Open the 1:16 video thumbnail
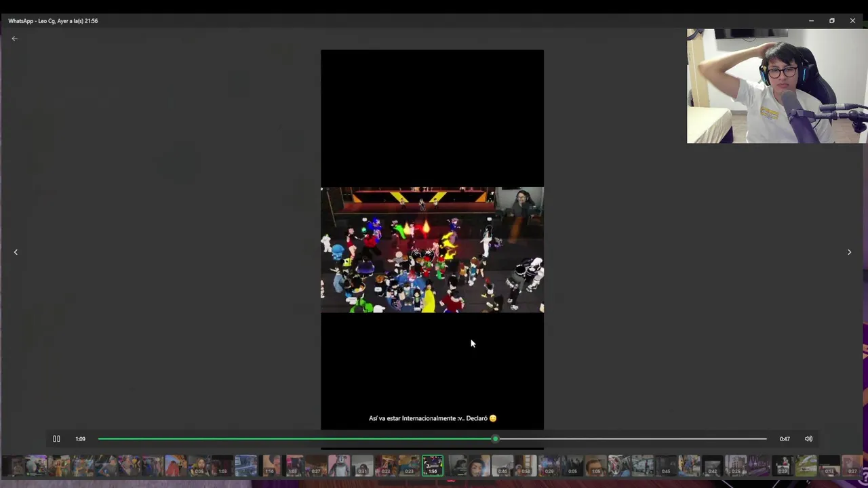868x488 pixels. coord(270,466)
